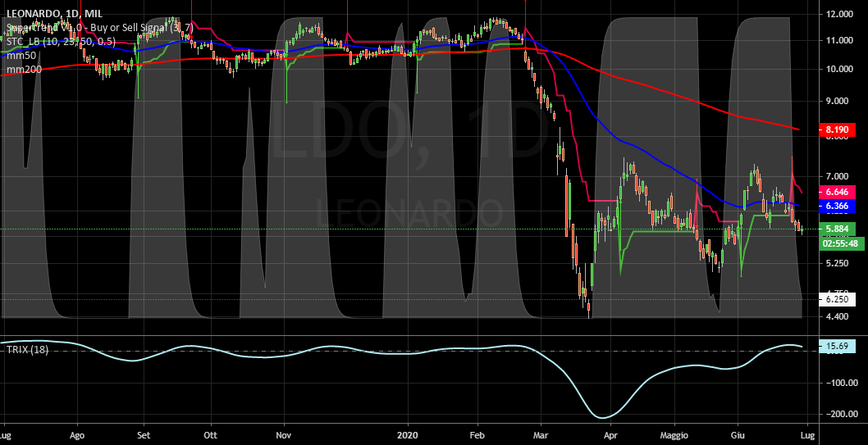Select the TRIX (18) indicator label
Image resolution: width=868 pixels, height=445 pixels.
[27, 349]
